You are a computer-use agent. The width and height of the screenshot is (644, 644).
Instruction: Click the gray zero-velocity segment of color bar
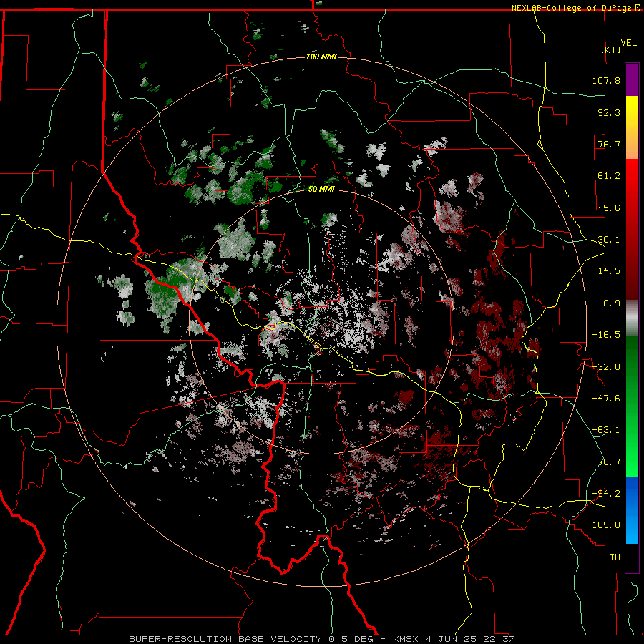(x=632, y=318)
